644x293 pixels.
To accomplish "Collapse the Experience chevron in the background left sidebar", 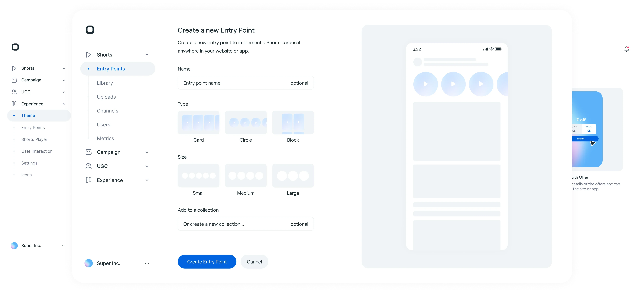I will coord(64,104).
